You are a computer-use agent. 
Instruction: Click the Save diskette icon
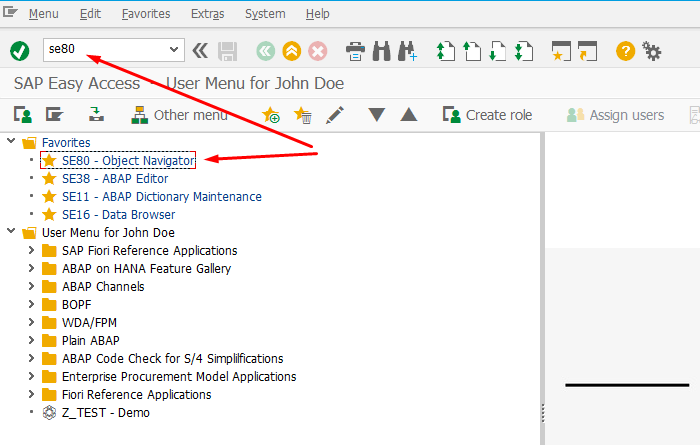227,51
